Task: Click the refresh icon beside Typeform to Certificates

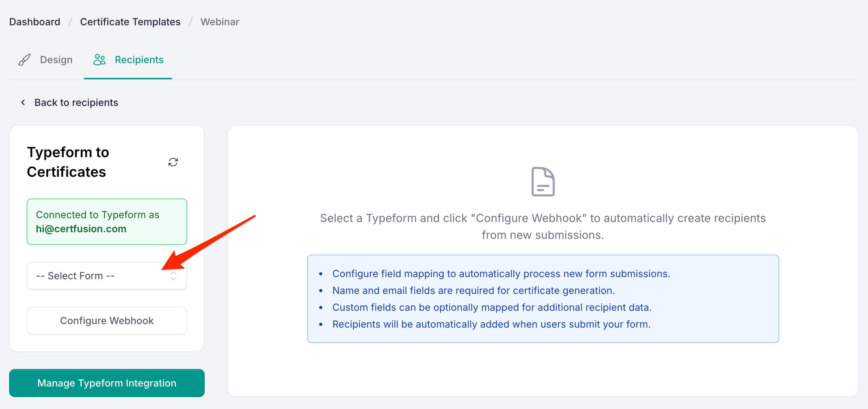Action: click(x=173, y=162)
